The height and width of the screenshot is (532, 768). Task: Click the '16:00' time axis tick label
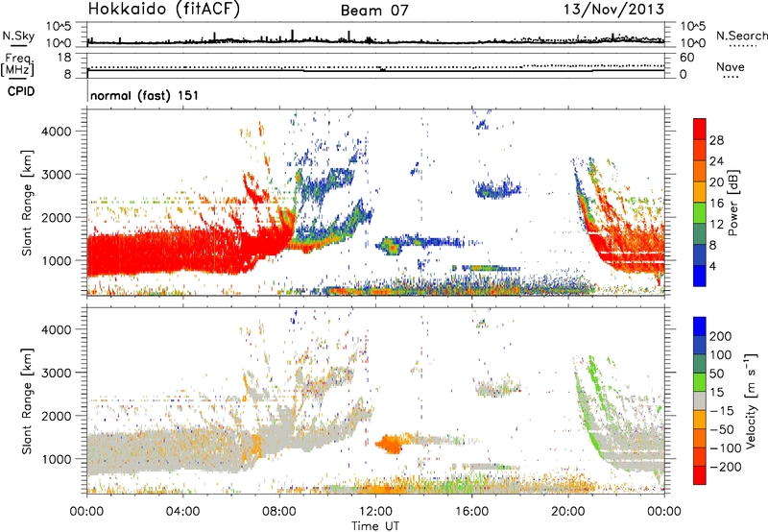[x=471, y=512]
